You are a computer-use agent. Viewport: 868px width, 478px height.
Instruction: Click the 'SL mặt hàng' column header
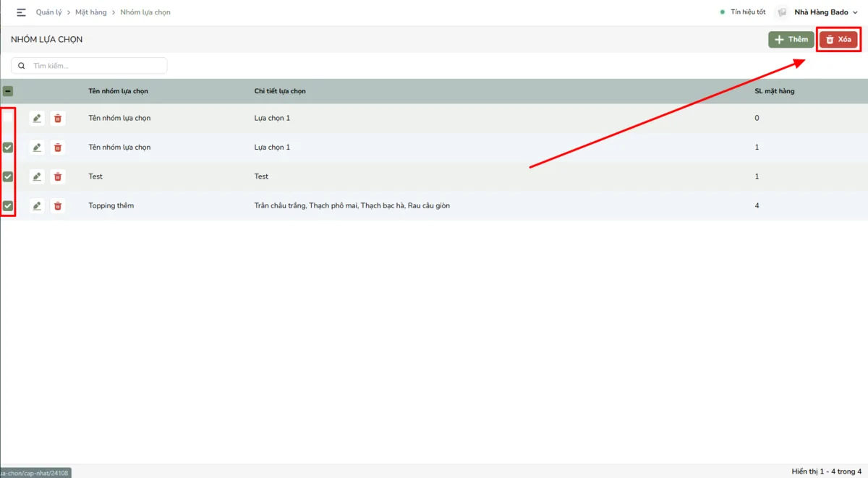point(775,91)
